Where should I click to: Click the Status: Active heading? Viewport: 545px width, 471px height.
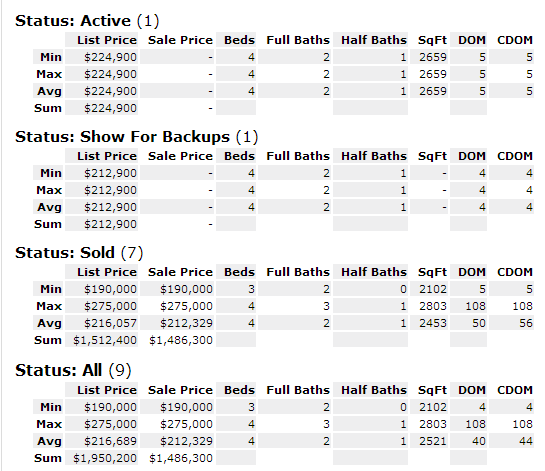[87, 21]
